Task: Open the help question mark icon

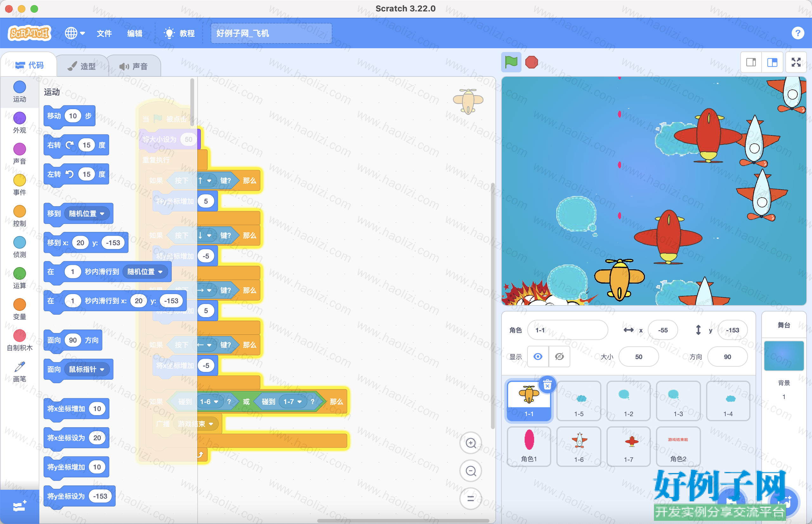Action: 798,33
